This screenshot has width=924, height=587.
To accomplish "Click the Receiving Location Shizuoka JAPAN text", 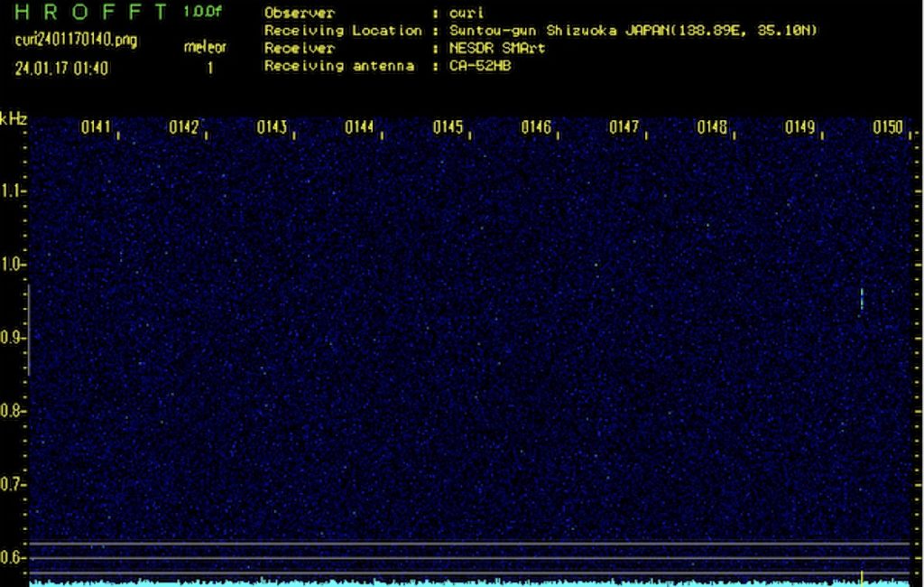I will 541,31.
